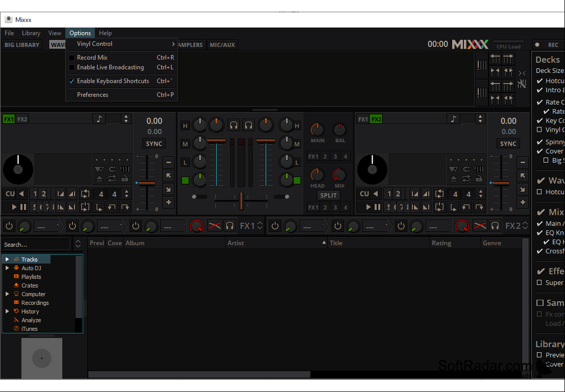The height and width of the screenshot is (392, 565).
Task: Click the wrench skin settings icon
Action: click(x=522, y=84)
